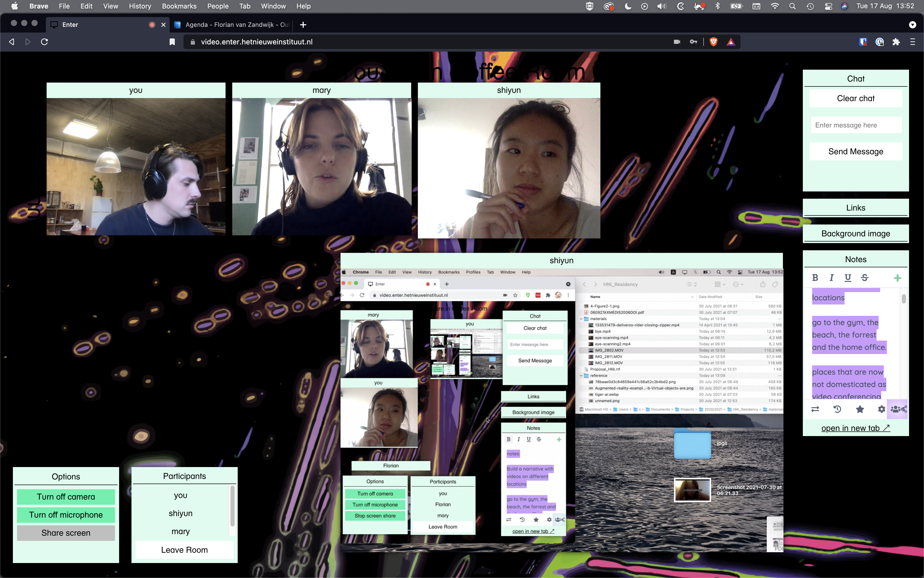Toggle the grey Share screen option
Screen dimensions: 924x578
tap(66, 533)
